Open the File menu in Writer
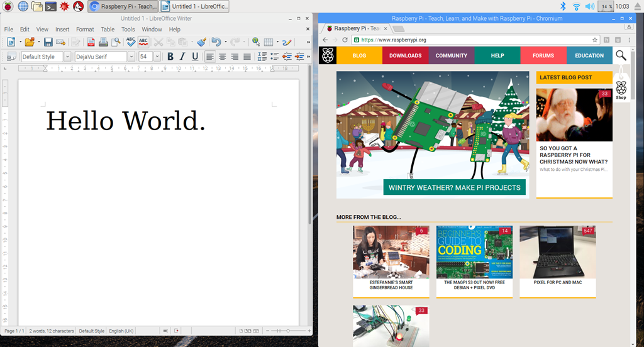Image resolution: width=644 pixels, height=347 pixels. point(9,29)
